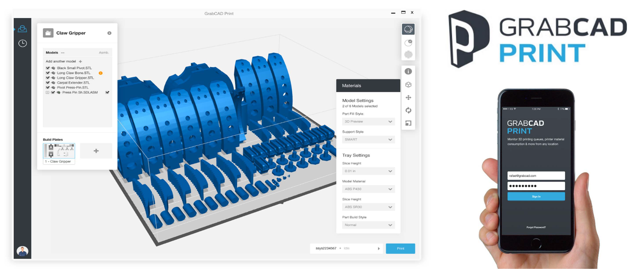Click the Claw Gripper project folder icon
The height and width of the screenshot is (269, 644).
tap(48, 33)
